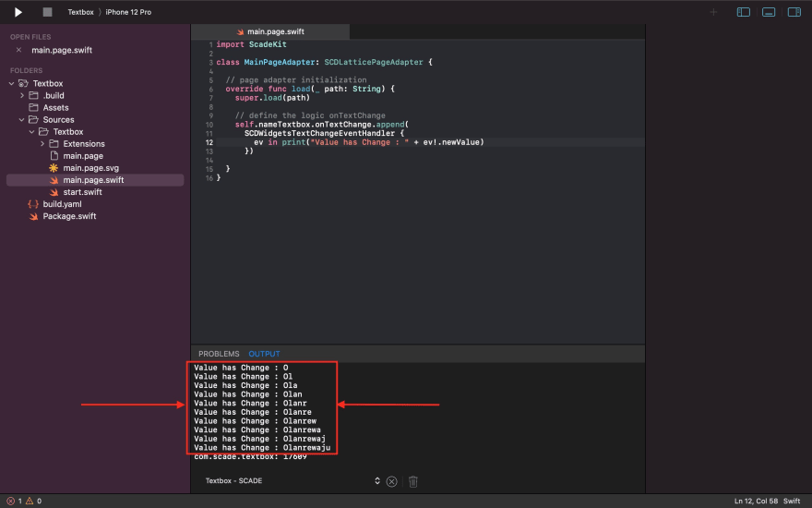
Task: Click the start.swift Swift bird icon
Action: (54, 192)
